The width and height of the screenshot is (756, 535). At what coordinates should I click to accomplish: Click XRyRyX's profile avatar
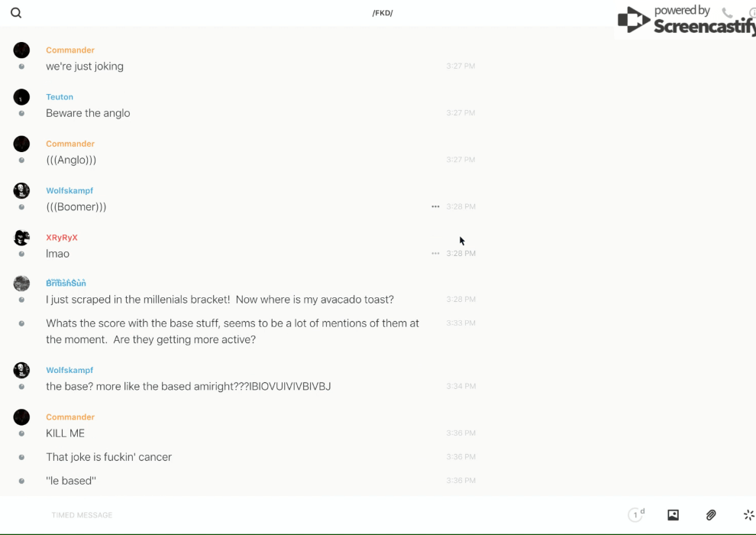click(21, 238)
